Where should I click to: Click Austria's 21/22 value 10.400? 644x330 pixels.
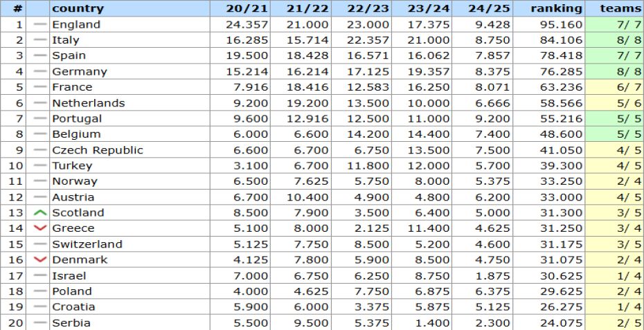307,197
